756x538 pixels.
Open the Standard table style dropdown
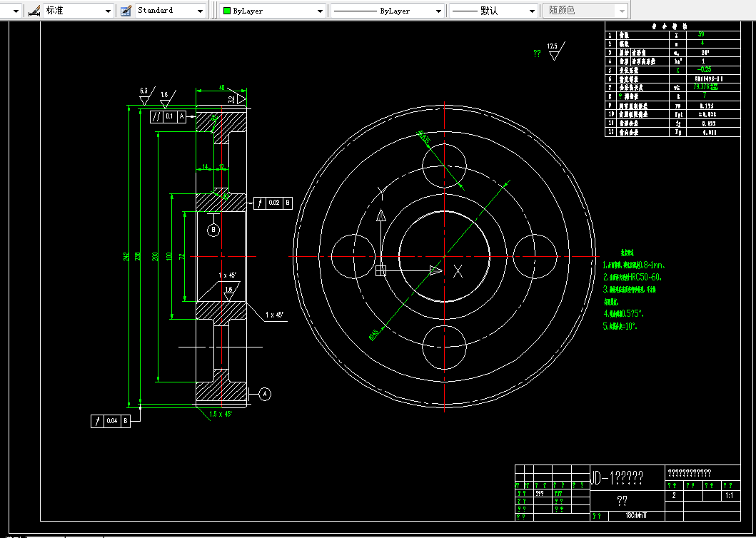tap(170, 10)
